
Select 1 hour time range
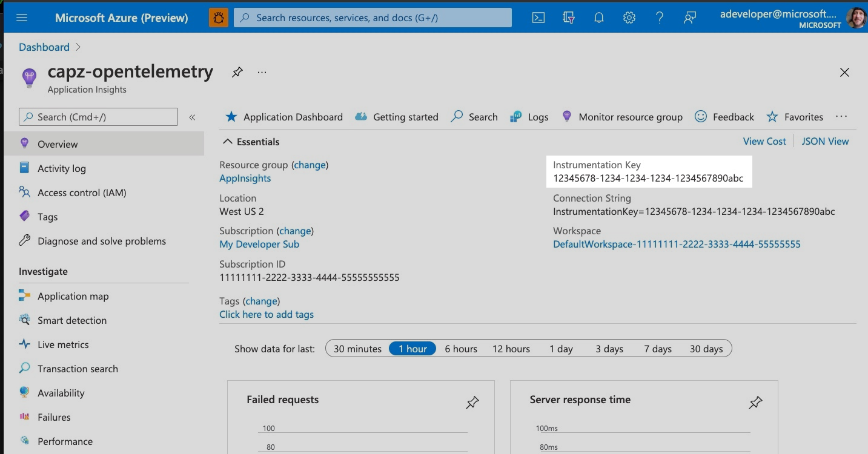412,349
